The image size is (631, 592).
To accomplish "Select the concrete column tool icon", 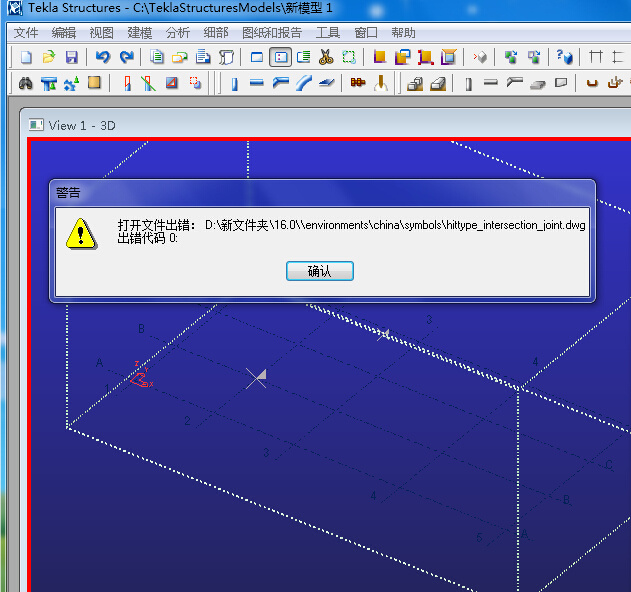I will coord(468,83).
